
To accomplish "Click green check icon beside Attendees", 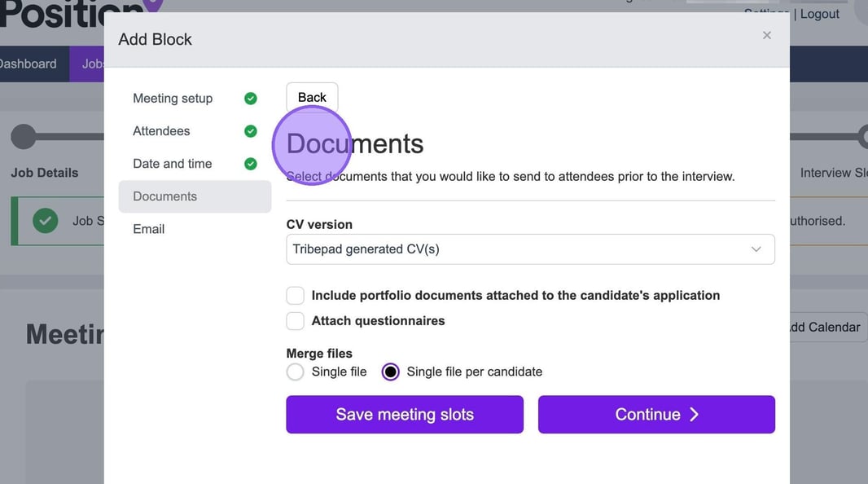I will (251, 131).
